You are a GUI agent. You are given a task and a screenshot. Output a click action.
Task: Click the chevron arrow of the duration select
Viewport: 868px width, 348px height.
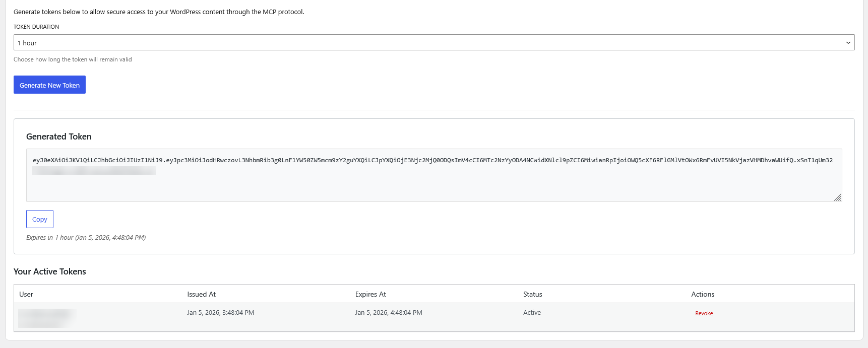[848, 43]
